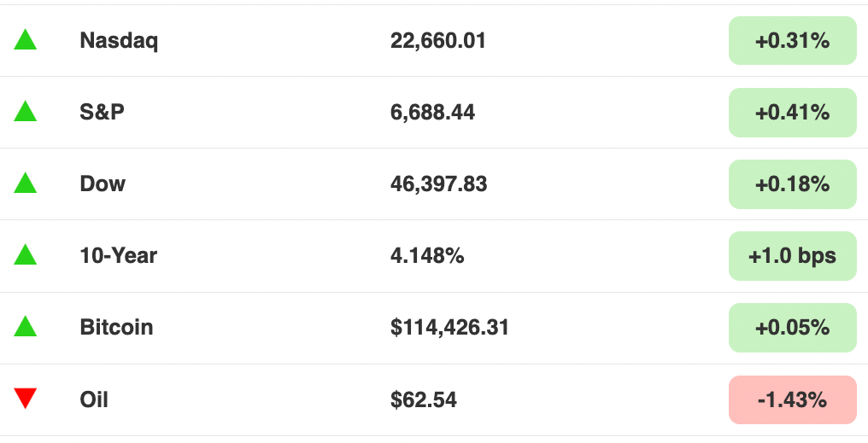Click the green arrow next to Bitcoin
868x443 pixels.
pyautogui.click(x=26, y=326)
